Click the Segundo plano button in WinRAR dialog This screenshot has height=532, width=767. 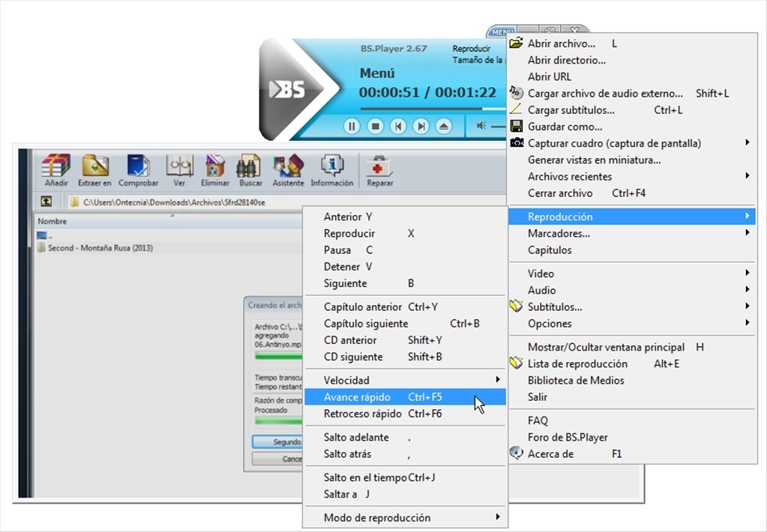coord(277,441)
